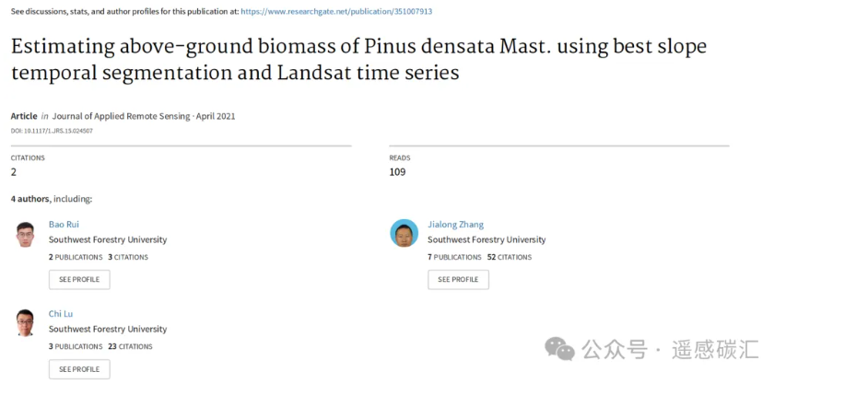Click the READS count value 109
Image resolution: width=868 pixels, height=407 pixels.
point(397,172)
